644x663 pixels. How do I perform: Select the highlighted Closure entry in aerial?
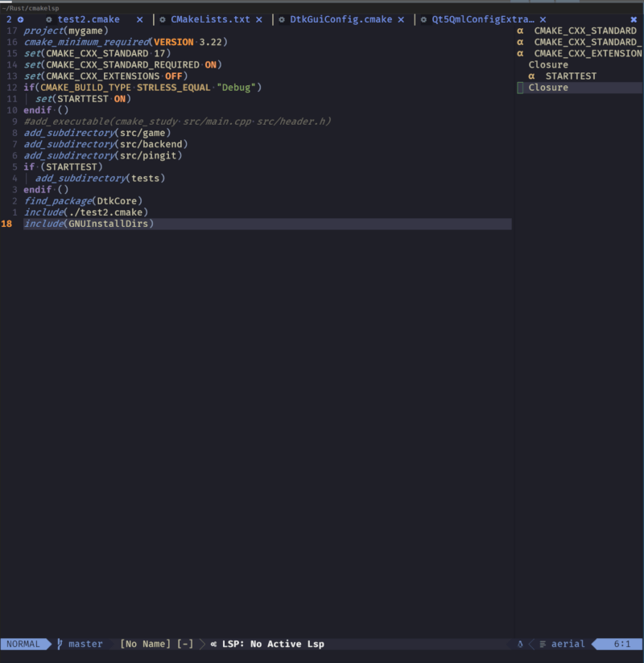(x=548, y=87)
